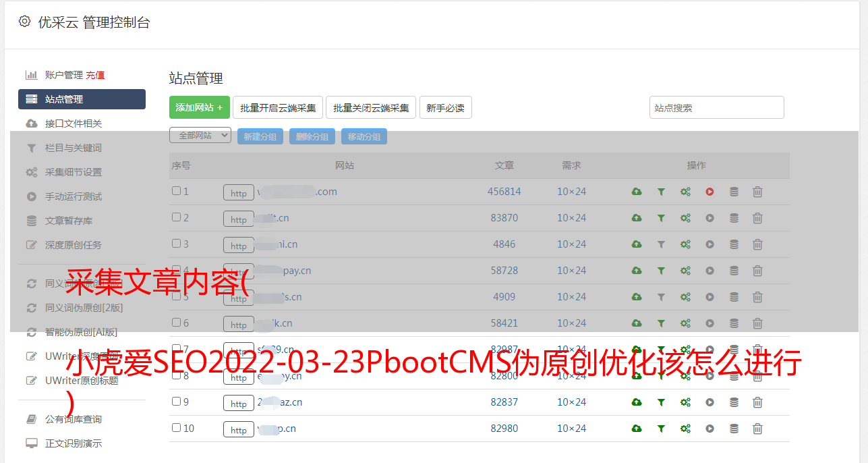
Task: Click the 移动分组 button
Action: tap(364, 136)
